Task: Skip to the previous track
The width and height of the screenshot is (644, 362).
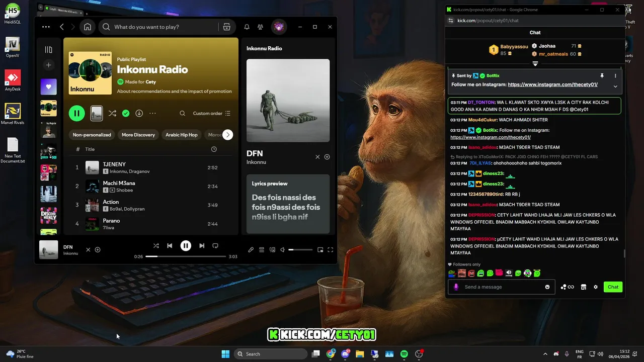Action: 170,246
